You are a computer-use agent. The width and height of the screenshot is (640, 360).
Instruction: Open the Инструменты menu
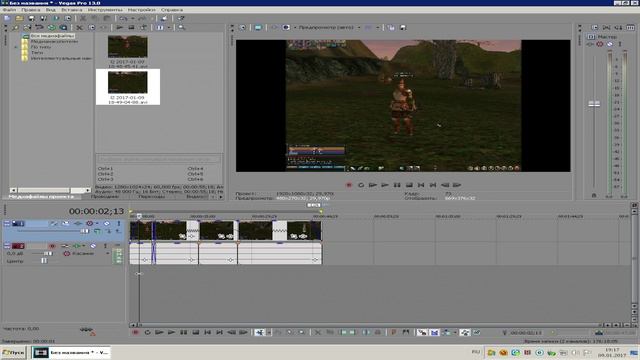[x=105, y=10]
